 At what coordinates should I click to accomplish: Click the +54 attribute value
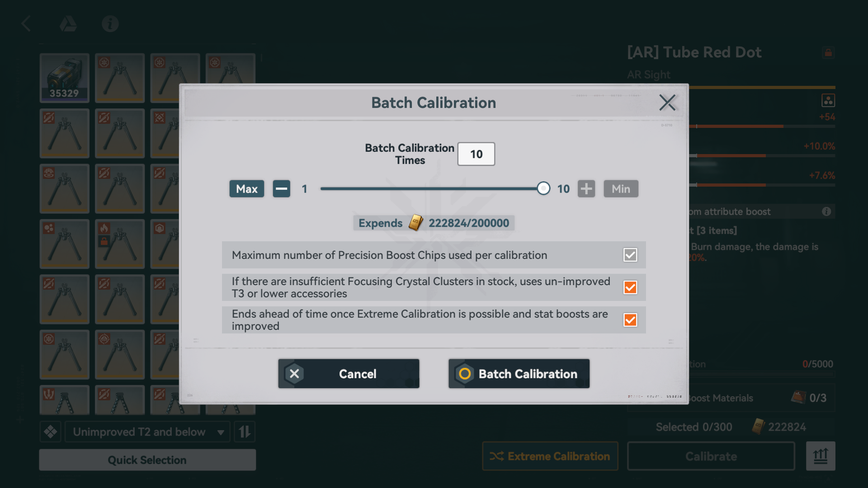point(827,117)
